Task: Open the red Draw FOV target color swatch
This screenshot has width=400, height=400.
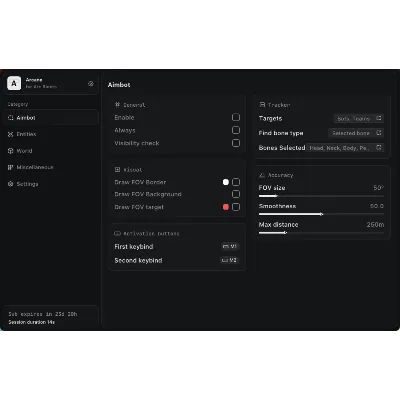Action: click(x=226, y=207)
